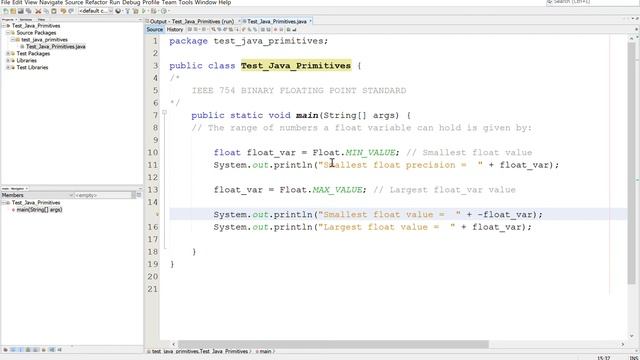Click the vertical scrollbar of the editor
Screen dimensions: 640x360
coord(632,163)
